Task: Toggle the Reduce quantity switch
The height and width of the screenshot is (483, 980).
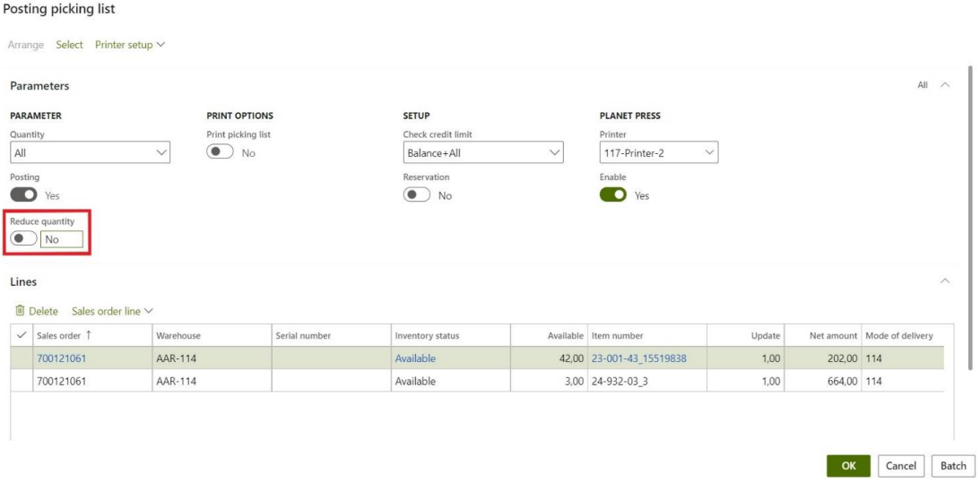Action: (x=23, y=239)
